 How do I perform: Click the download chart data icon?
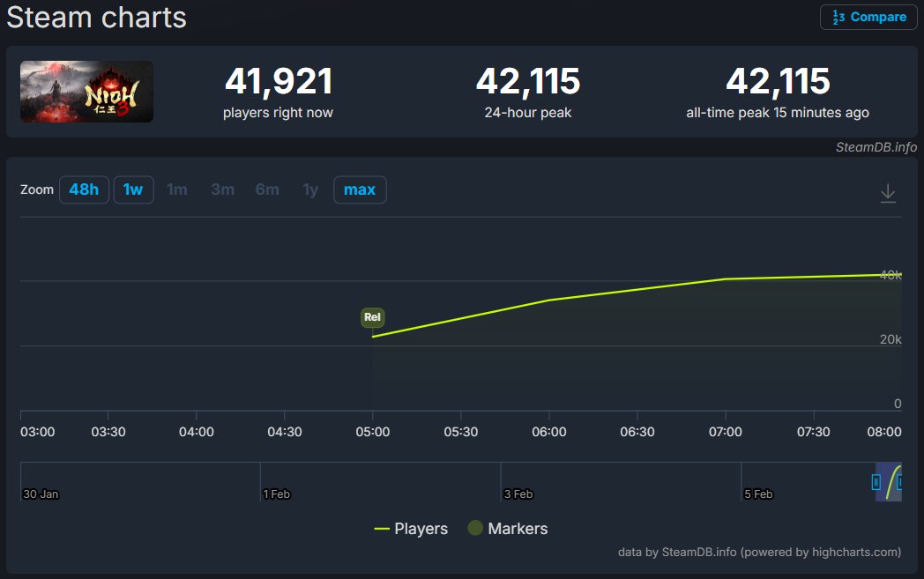pyautogui.click(x=888, y=193)
